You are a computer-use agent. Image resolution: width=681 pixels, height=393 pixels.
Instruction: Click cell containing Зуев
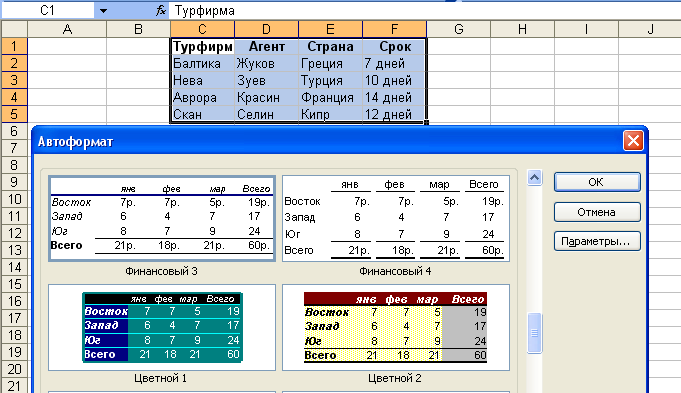[x=266, y=80]
